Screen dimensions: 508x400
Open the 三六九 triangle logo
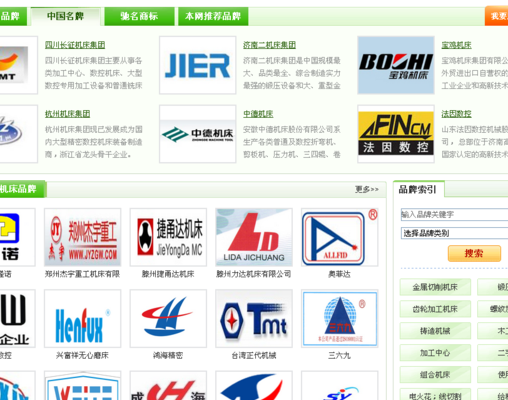point(340,319)
